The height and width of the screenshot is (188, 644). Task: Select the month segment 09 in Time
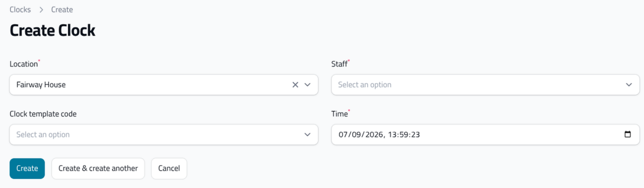(355, 135)
